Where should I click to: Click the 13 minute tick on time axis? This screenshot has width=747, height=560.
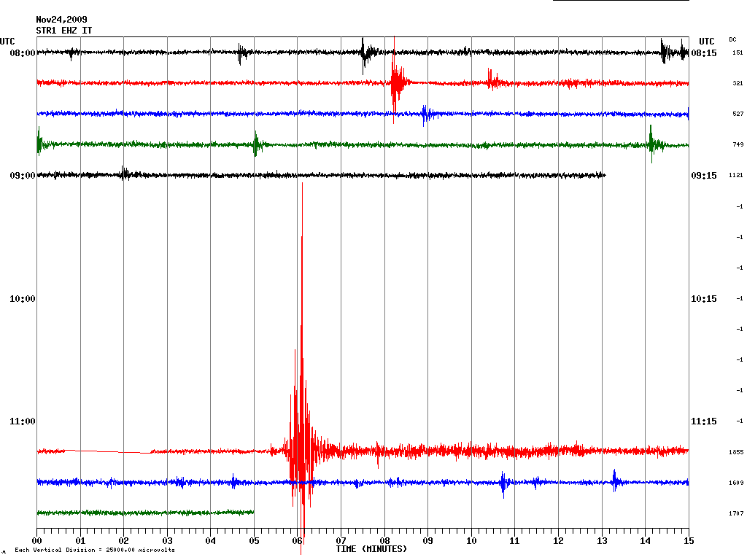click(602, 541)
